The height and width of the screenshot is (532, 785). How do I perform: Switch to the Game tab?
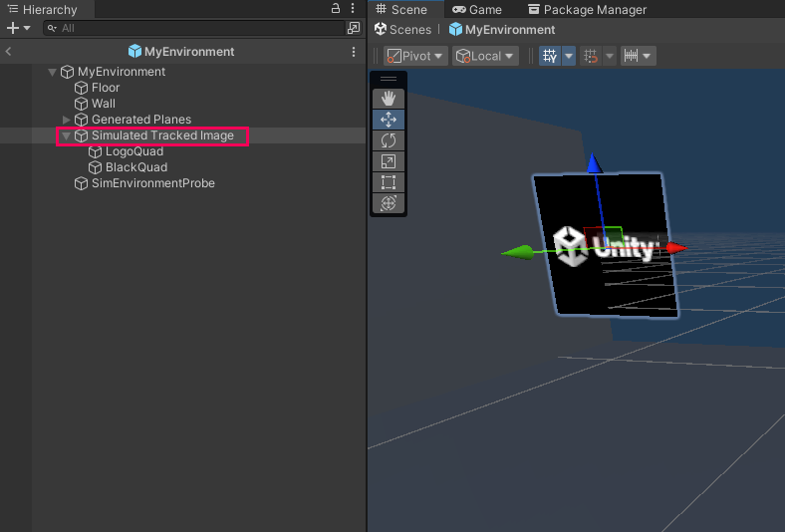click(476, 9)
